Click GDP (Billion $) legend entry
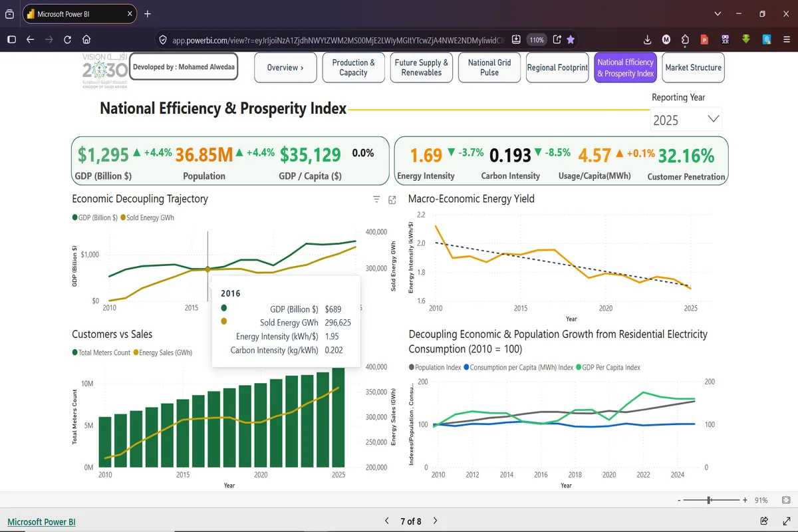 94,217
